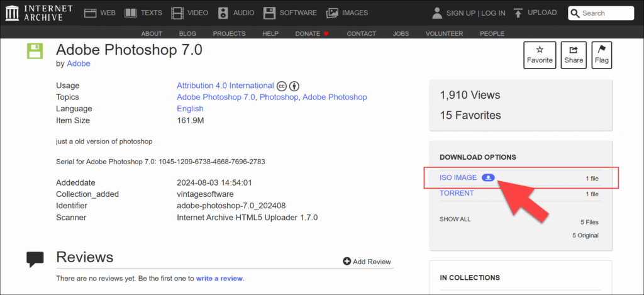Click the blue ISO image download icon
This screenshot has height=295, width=644.
pos(488,177)
